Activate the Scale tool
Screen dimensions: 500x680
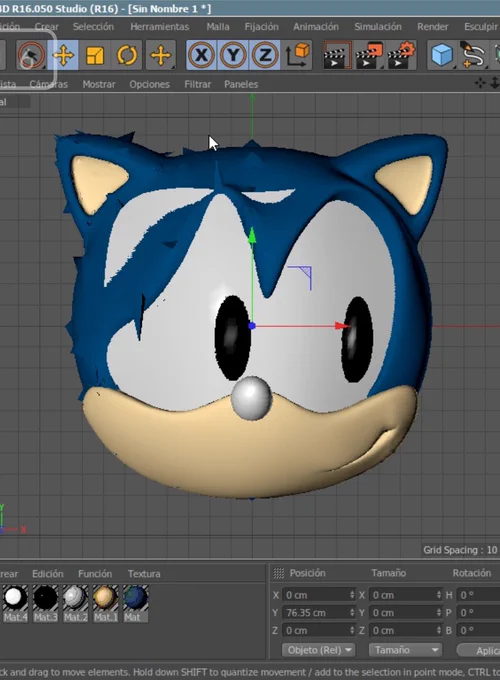click(95, 56)
